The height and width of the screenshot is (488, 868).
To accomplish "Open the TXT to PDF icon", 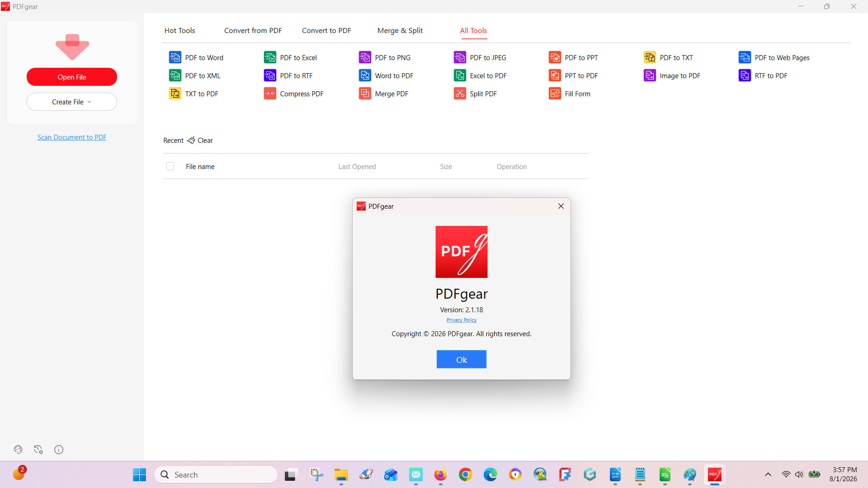I will pyautogui.click(x=175, y=94).
